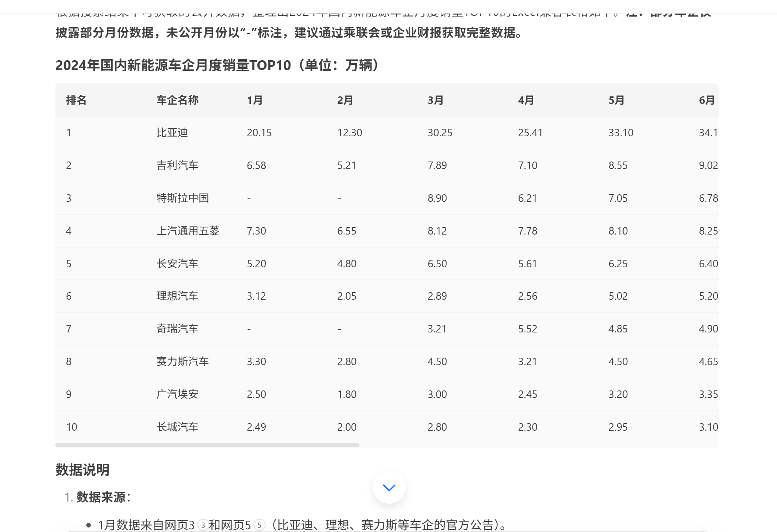Select the 比亚迪 company name cell

(172, 133)
